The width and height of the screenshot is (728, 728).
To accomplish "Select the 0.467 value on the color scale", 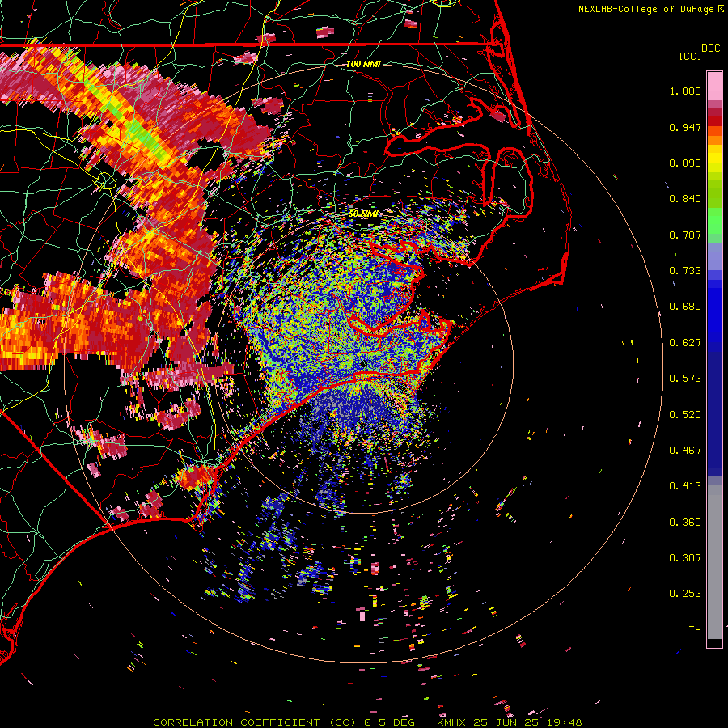I will [685, 451].
